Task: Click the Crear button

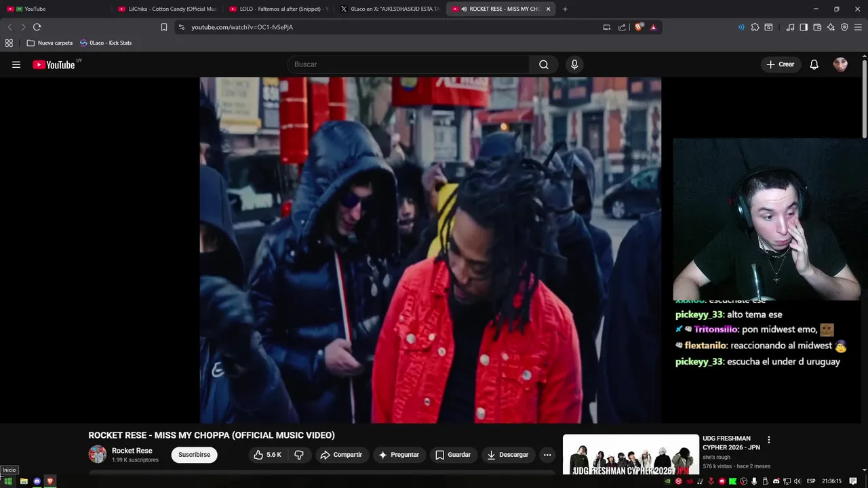Action: coord(781,64)
